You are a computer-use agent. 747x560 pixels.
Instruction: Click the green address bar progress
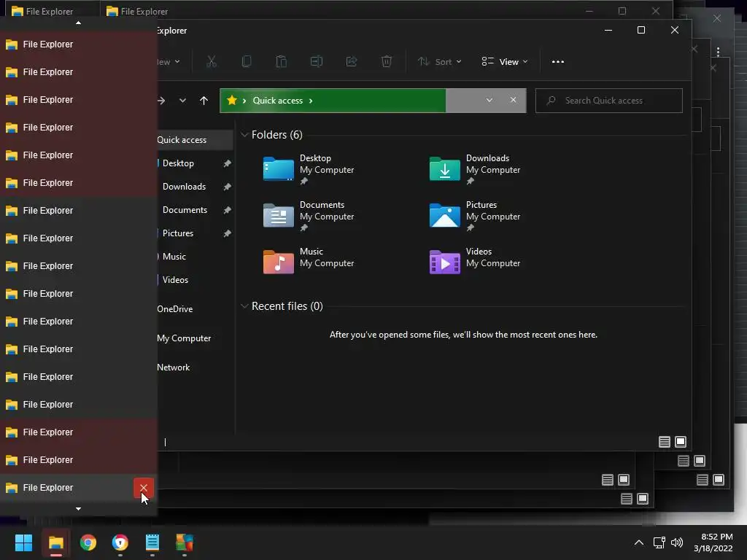(333, 101)
